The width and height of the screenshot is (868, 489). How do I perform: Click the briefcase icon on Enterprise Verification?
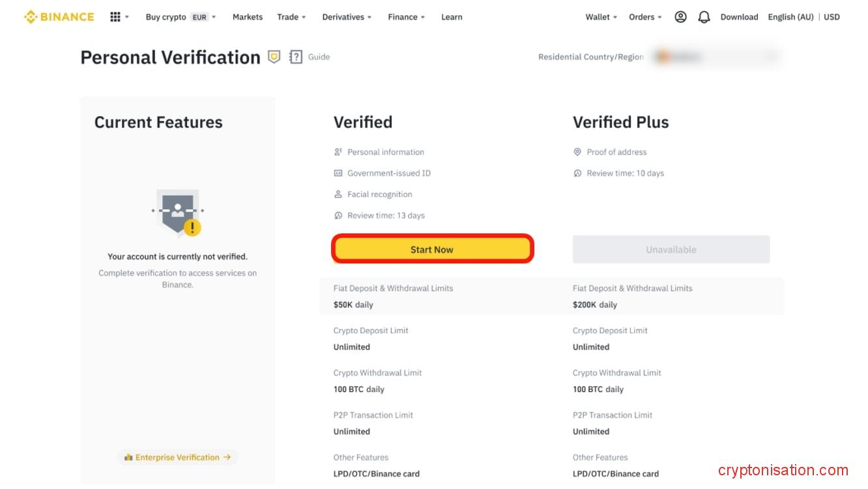(128, 457)
